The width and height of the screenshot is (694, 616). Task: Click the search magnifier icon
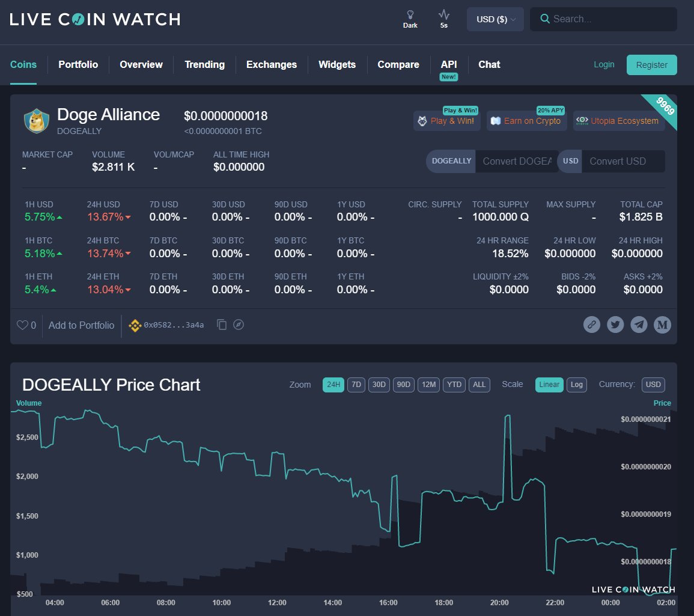click(545, 19)
